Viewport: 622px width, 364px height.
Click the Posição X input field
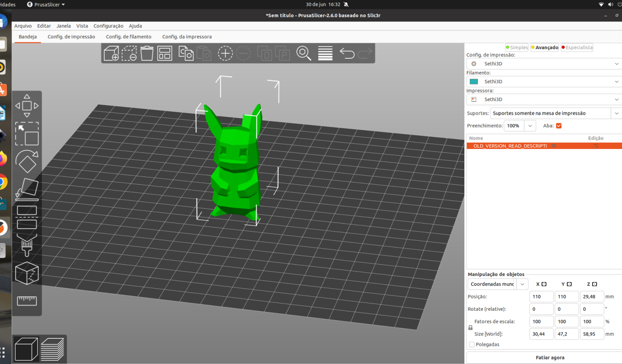tap(542, 297)
